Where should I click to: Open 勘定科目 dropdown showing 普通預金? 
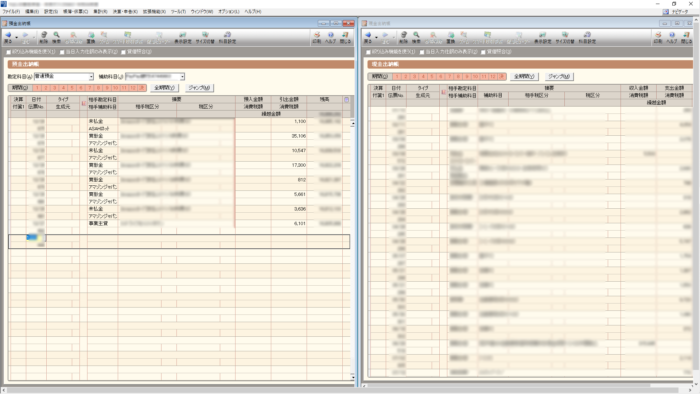(91, 77)
